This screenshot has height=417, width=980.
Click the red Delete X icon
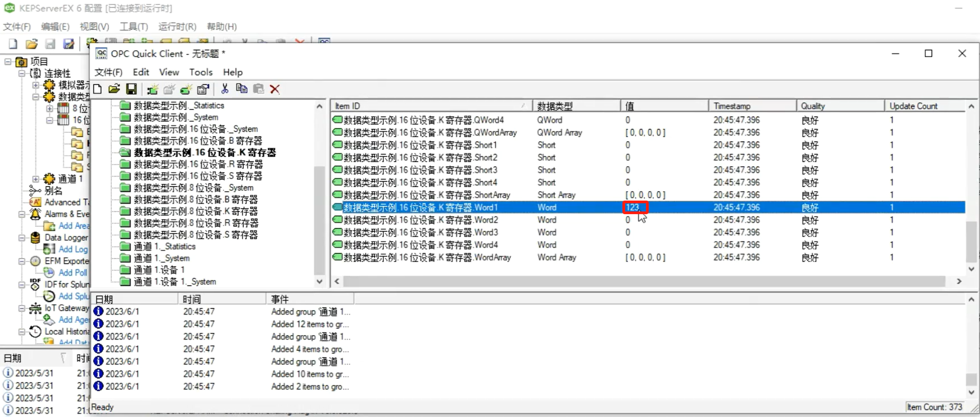coord(275,89)
